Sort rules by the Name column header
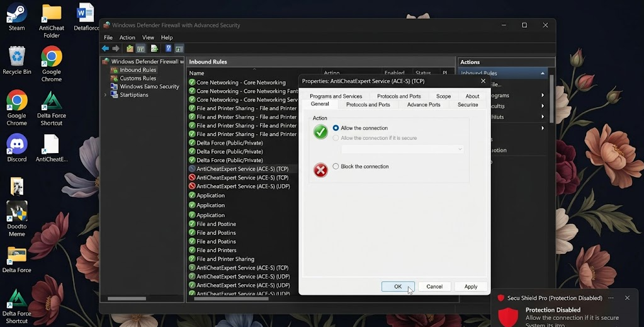This screenshot has width=644, height=327. pyautogui.click(x=196, y=73)
